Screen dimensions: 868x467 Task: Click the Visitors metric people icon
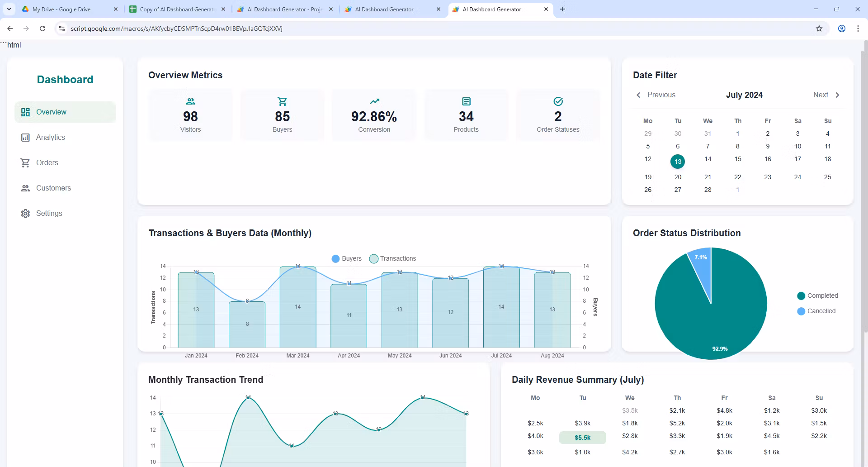(x=191, y=101)
